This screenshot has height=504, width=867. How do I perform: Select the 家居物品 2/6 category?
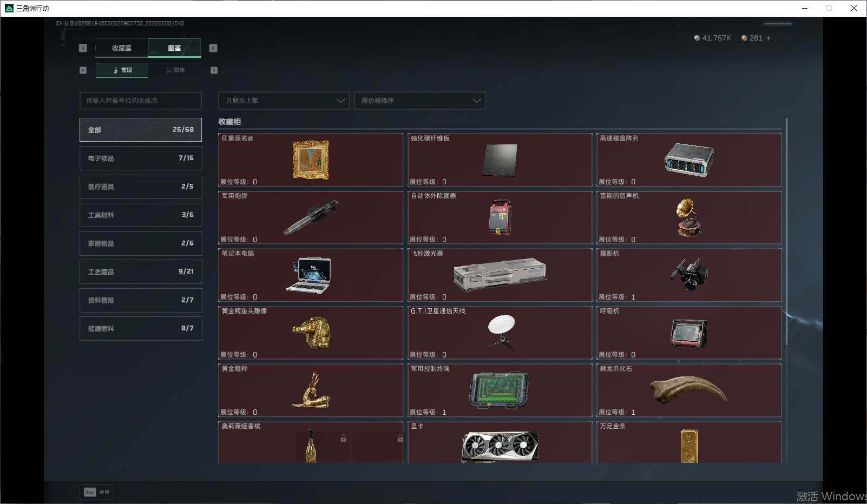tap(141, 243)
